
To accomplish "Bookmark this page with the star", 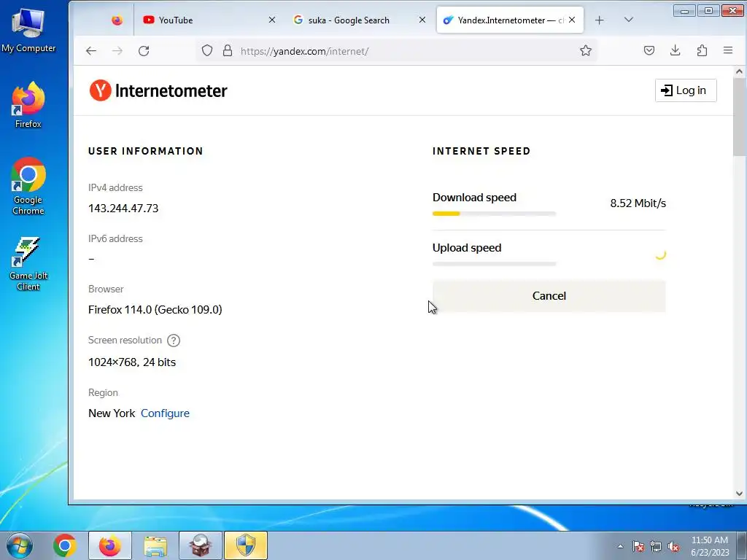I will [586, 51].
